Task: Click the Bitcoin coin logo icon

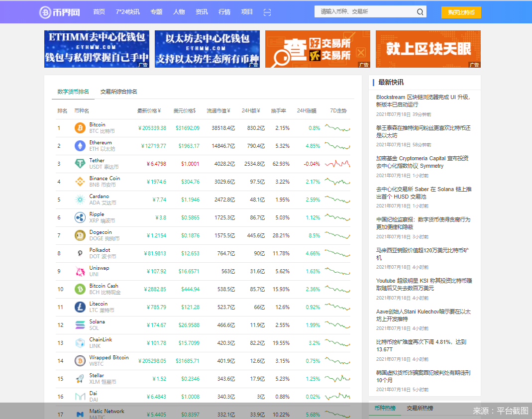Action: click(80, 127)
